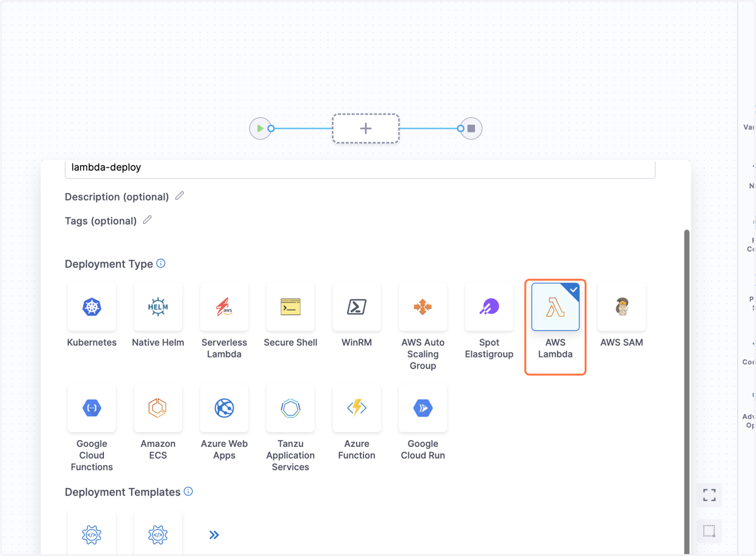Select Serverless Lambda deployment type
The image size is (756, 556).
(x=224, y=307)
